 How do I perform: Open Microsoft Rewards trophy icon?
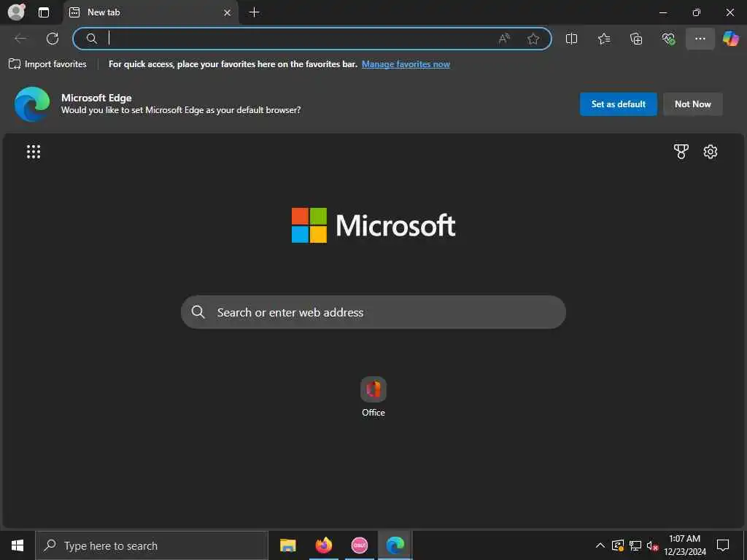point(681,152)
